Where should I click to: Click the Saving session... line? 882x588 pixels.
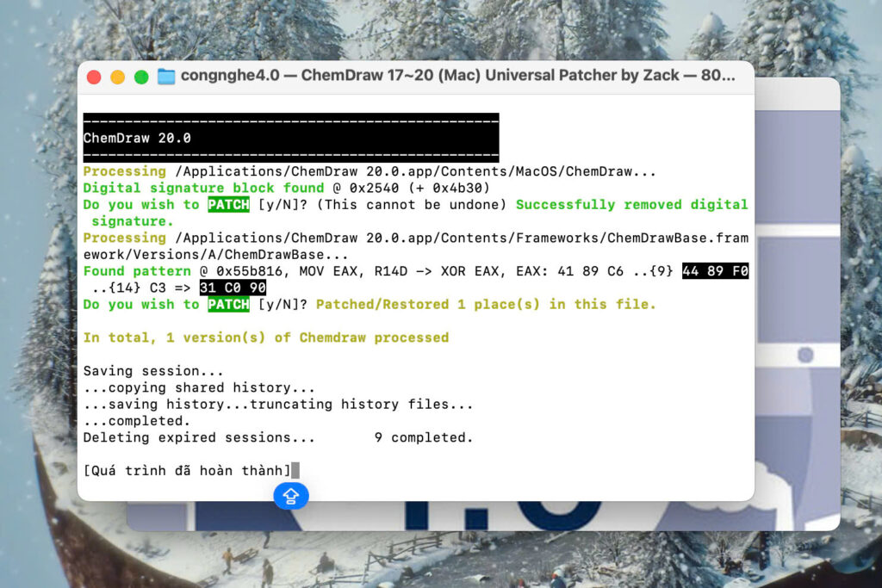[x=153, y=371]
